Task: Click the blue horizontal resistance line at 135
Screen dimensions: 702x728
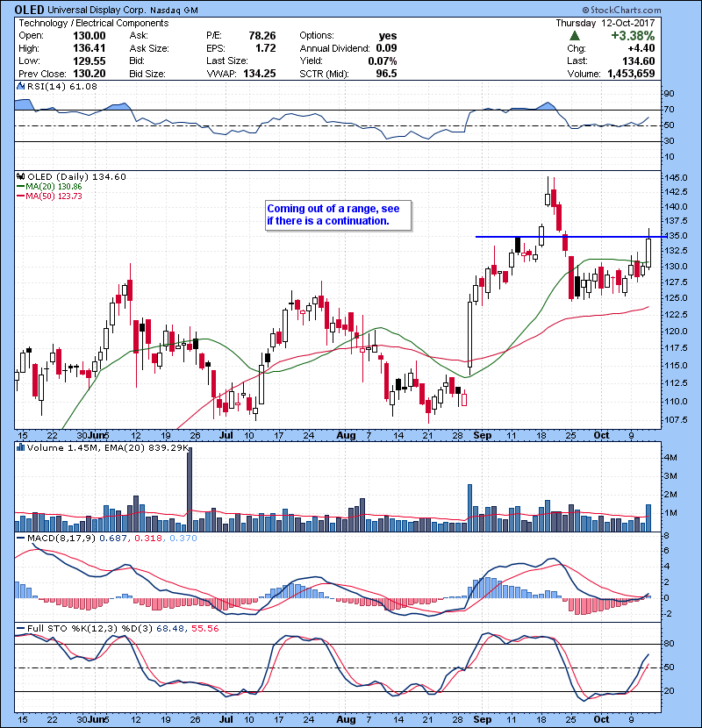Action: point(570,237)
